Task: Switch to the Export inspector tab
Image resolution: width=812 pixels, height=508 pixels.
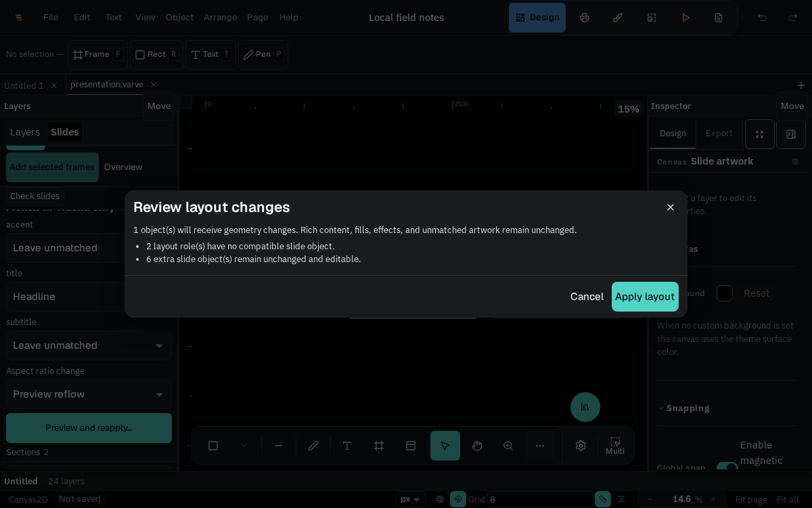Action: [719, 133]
